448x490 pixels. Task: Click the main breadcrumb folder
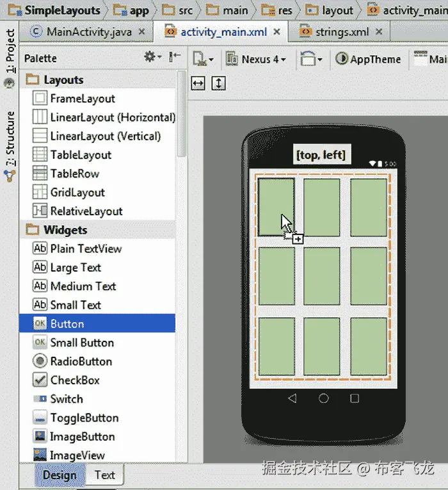[227, 10]
